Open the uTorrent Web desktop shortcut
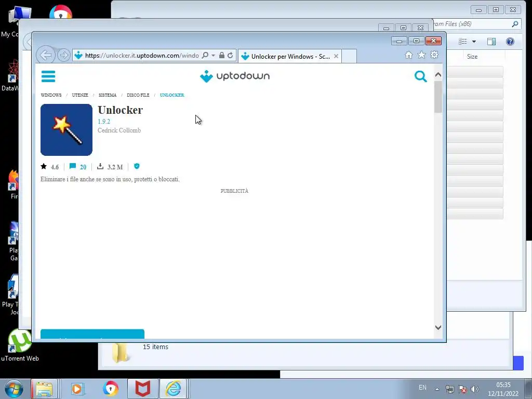The height and width of the screenshot is (399, 532). [x=20, y=345]
